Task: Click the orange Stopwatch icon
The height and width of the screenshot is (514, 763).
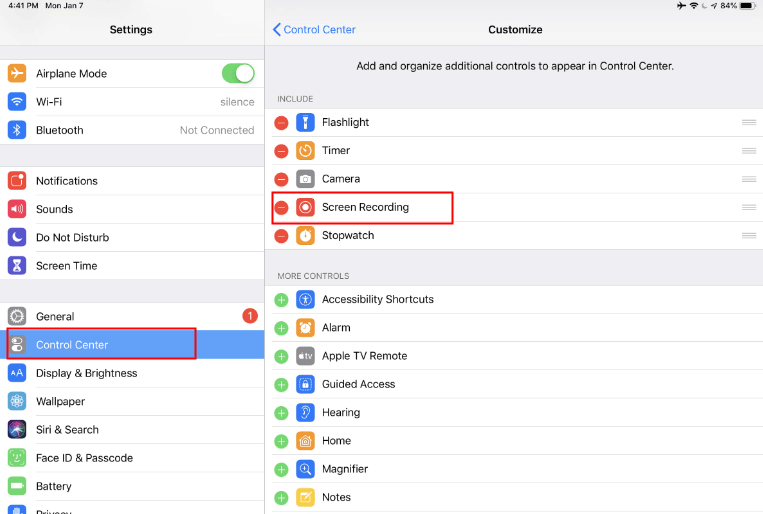Action: tap(305, 235)
